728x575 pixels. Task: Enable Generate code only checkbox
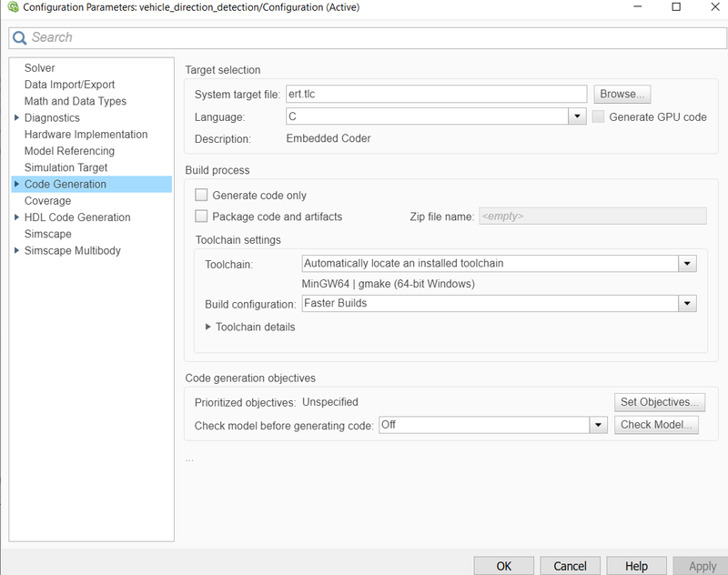tap(201, 195)
